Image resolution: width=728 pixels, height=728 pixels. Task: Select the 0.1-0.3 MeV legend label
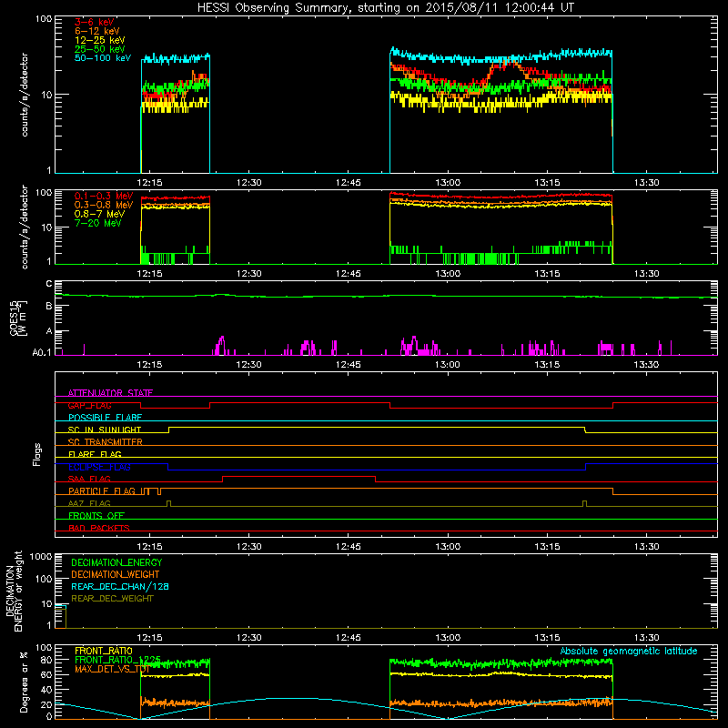point(104,196)
